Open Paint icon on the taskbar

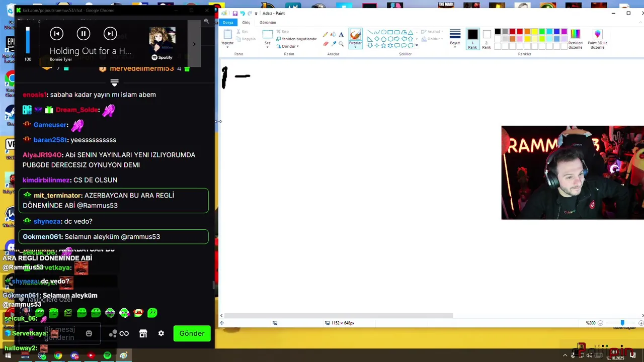tap(123, 355)
